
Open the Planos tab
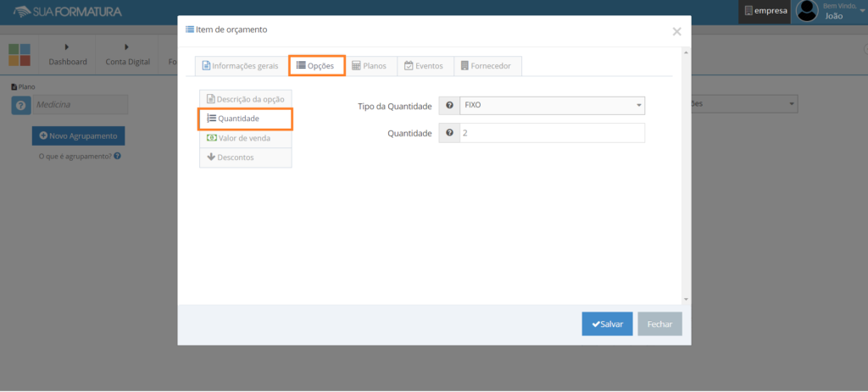(x=369, y=66)
